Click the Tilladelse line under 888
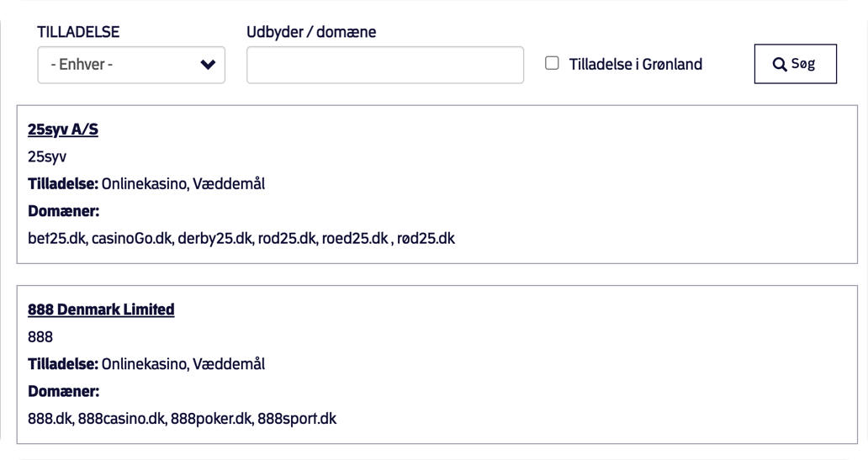 pyautogui.click(x=146, y=364)
